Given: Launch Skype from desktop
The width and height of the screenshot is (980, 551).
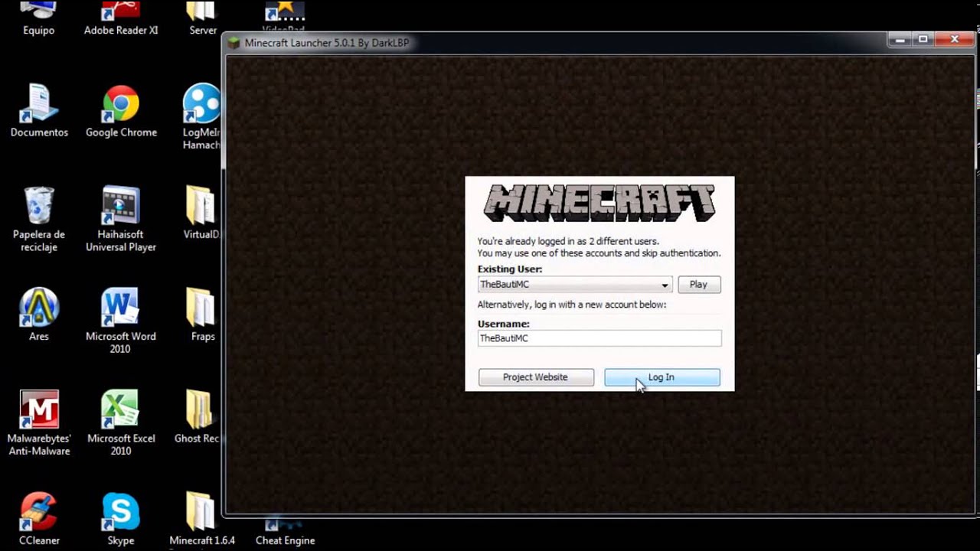Looking at the screenshot, I should pos(121,519).
